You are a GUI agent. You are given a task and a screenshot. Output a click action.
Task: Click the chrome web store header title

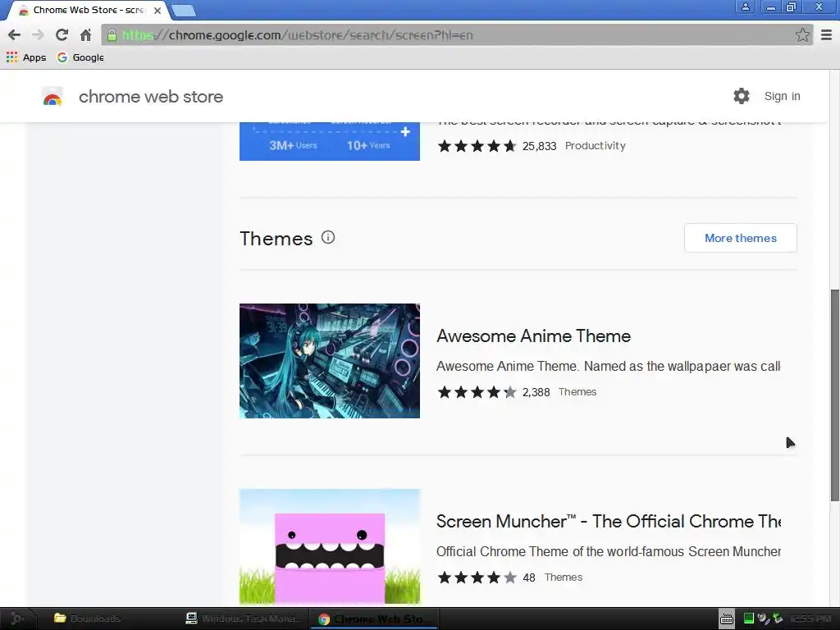pyautogui.click(x=151, y=97)
